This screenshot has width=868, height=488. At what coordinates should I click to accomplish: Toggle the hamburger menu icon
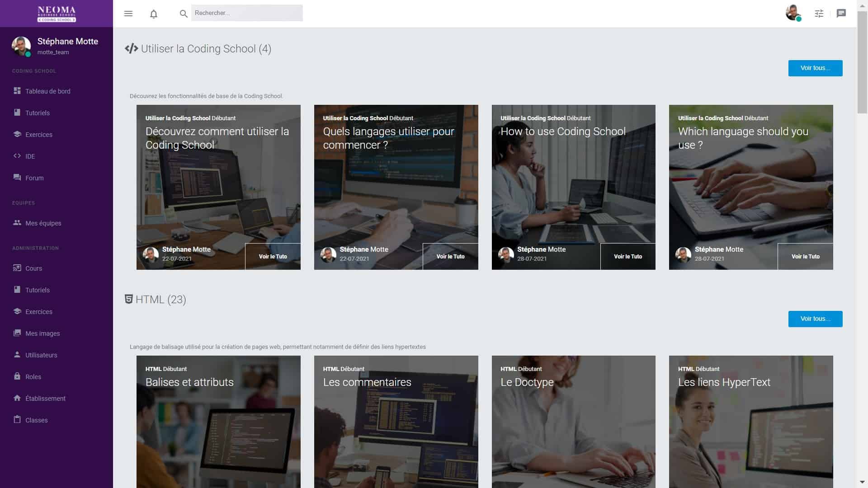[128, 14]
